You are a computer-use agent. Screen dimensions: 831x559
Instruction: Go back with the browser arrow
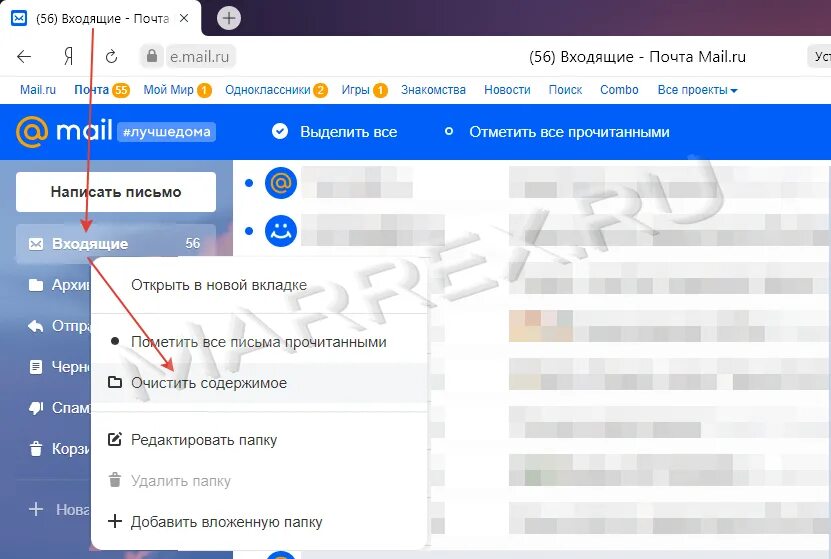[24, 56]
